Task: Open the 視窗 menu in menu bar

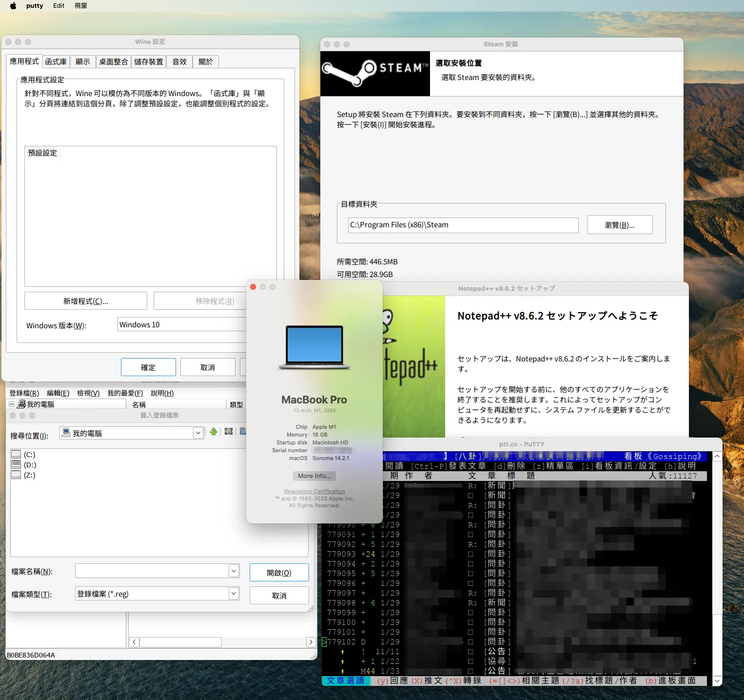Action: [x=81, y=6]
